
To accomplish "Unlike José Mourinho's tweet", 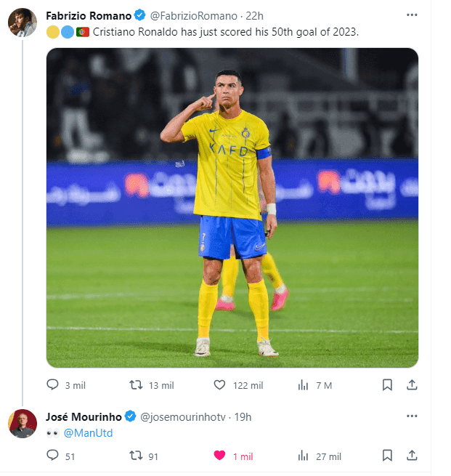I will (219, 456).
